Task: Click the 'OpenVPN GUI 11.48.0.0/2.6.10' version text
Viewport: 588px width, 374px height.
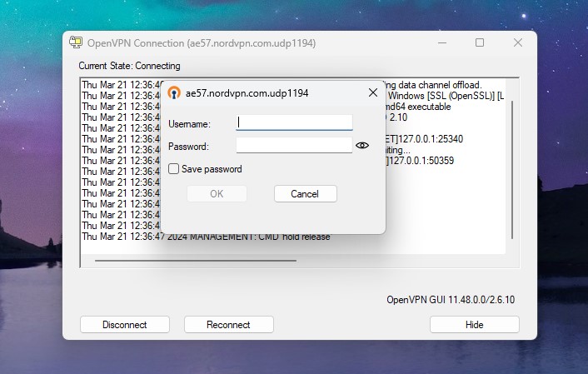Action: pos(451,300)
